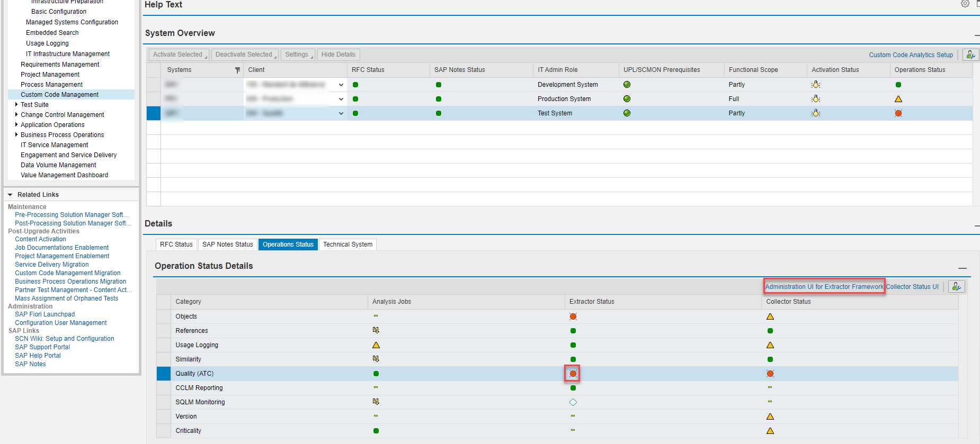The width and height of the screenshot is (980, 444).
Task: Click Activate Selected button
Action: [178, 55]
